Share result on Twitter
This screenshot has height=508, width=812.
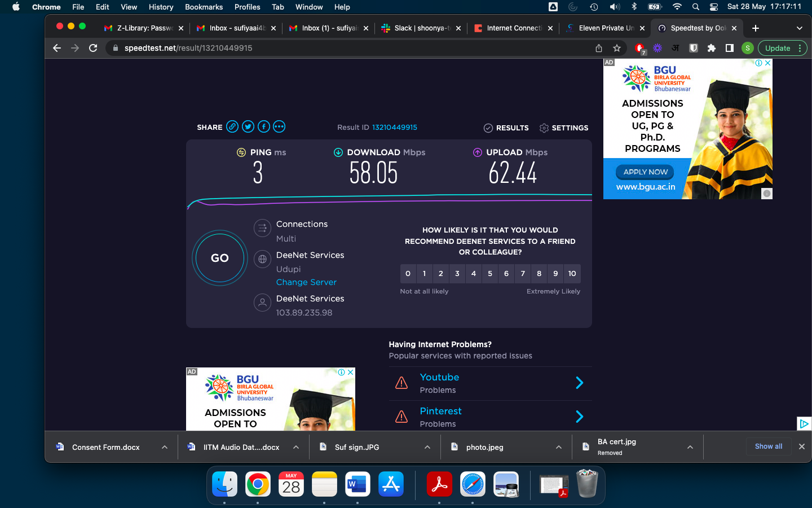(x=248, y=126)
